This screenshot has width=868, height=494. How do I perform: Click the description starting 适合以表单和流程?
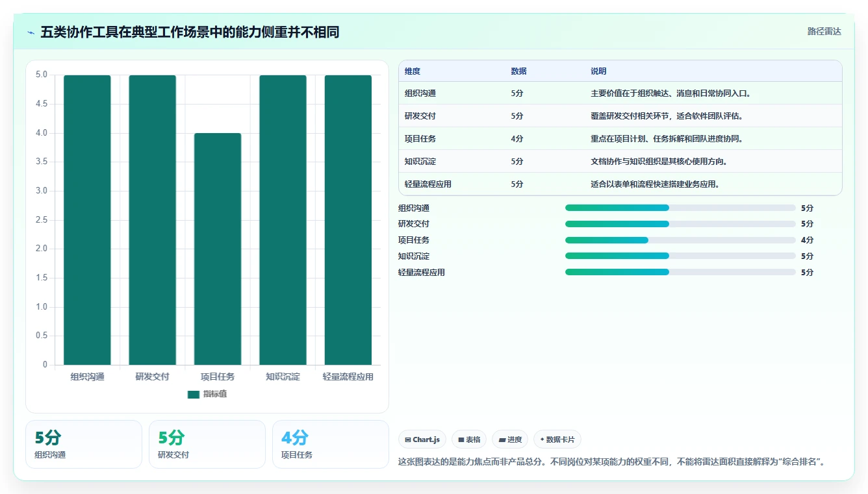click(655, 184)
